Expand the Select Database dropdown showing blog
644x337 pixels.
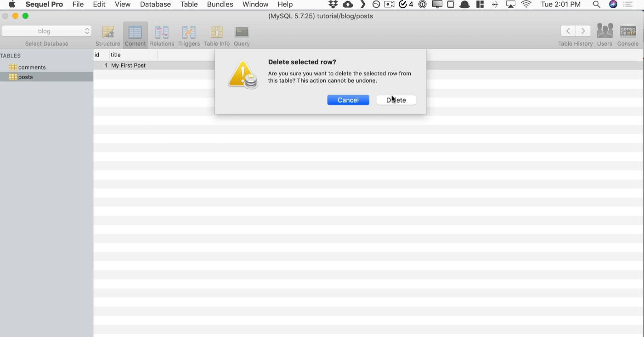(x=47, y=31)
